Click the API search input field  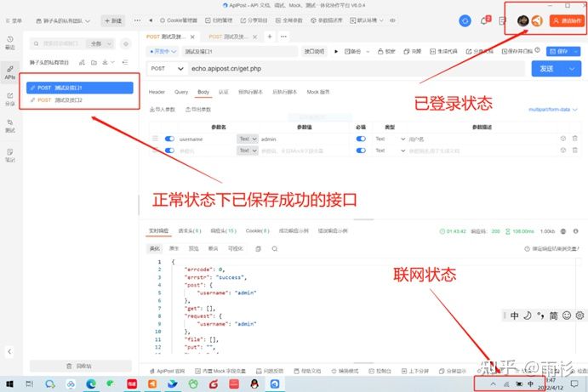[59, 44]
